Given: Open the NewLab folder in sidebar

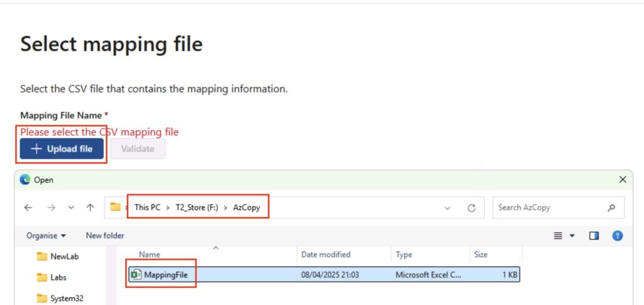Looking at the screenshot, I should tap(64, 257).
